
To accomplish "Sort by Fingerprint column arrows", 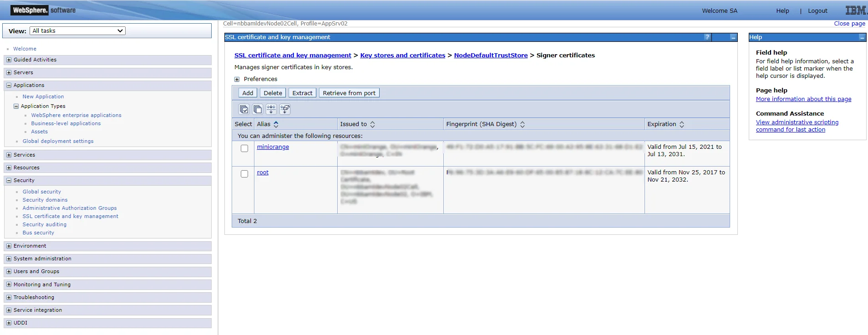I will (x=523, y=124).
